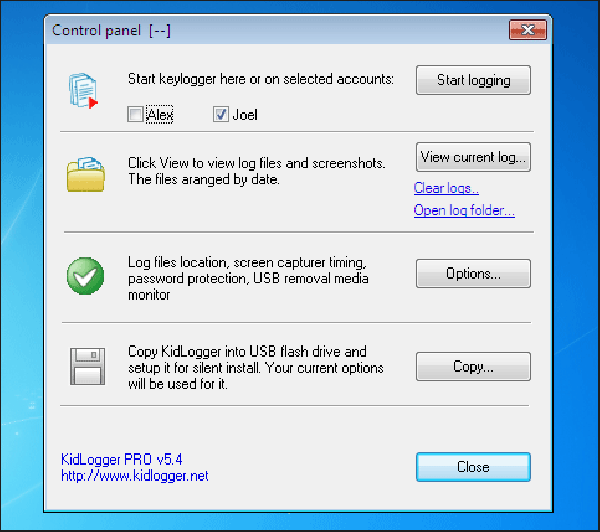The height and width of the screenshot is (532, 600).
Task: Click the Clear logs link
Action: coord(446,188)
